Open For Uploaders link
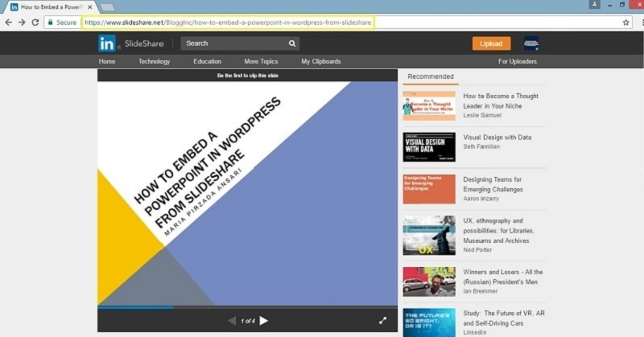Viewport: 644px width, 337px height. pyautogui.click(x=518, y=61)
